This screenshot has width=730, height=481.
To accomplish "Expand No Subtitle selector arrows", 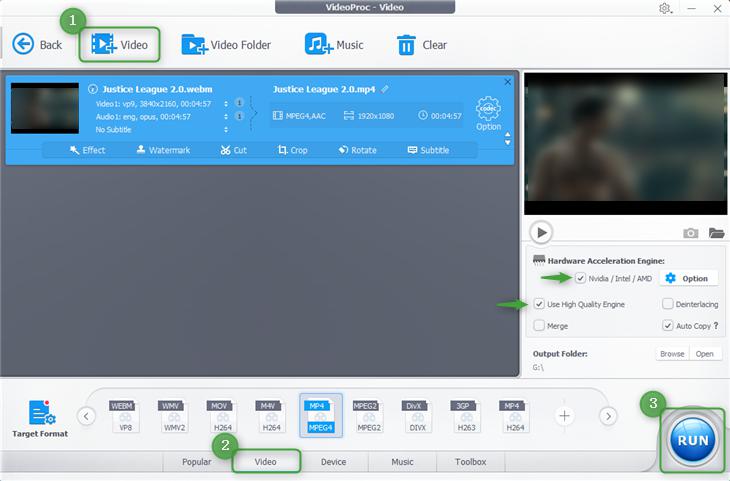I will click(x=226, y=129).
